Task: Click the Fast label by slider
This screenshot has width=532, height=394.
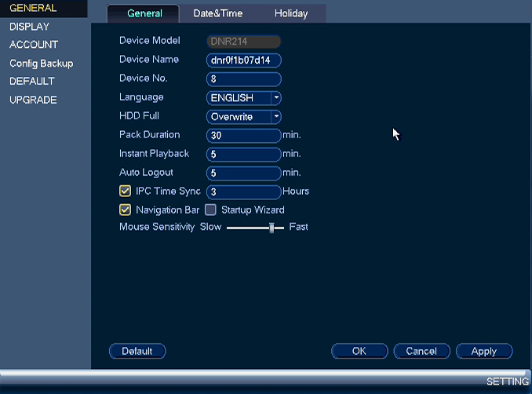Action: tap(299, 227)
